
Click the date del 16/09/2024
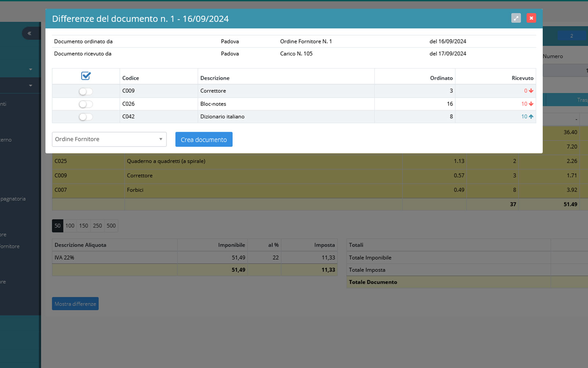448,41
